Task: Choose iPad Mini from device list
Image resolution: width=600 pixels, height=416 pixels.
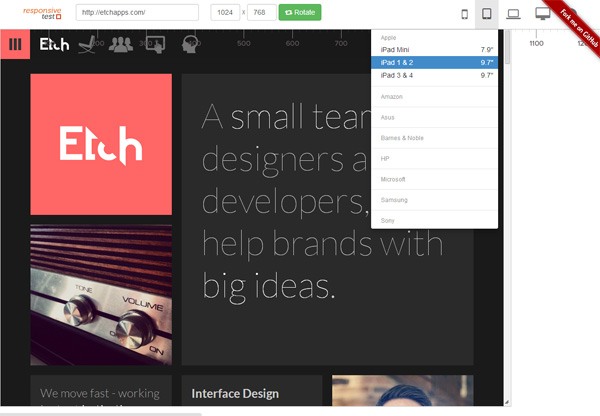Action: tap(434, 50)
